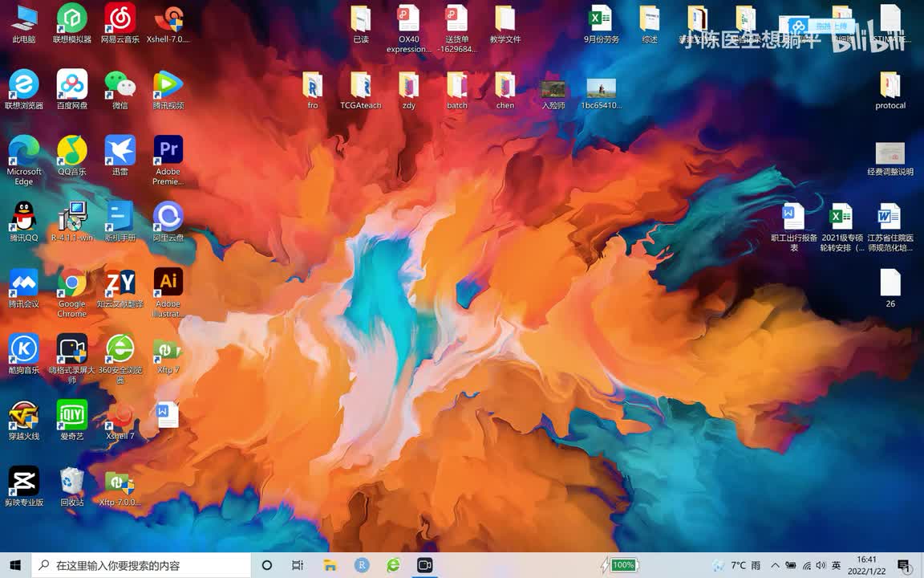Launch 联想模拟器 from the desktop
This screenshot has height=578, width=924.
click(x=72, y=23)
